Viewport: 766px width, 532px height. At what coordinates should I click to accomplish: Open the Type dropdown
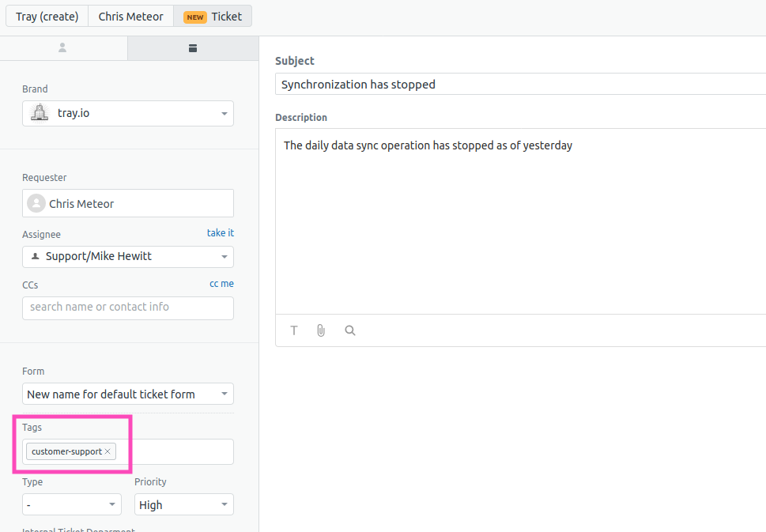click(x=112, y=504)
